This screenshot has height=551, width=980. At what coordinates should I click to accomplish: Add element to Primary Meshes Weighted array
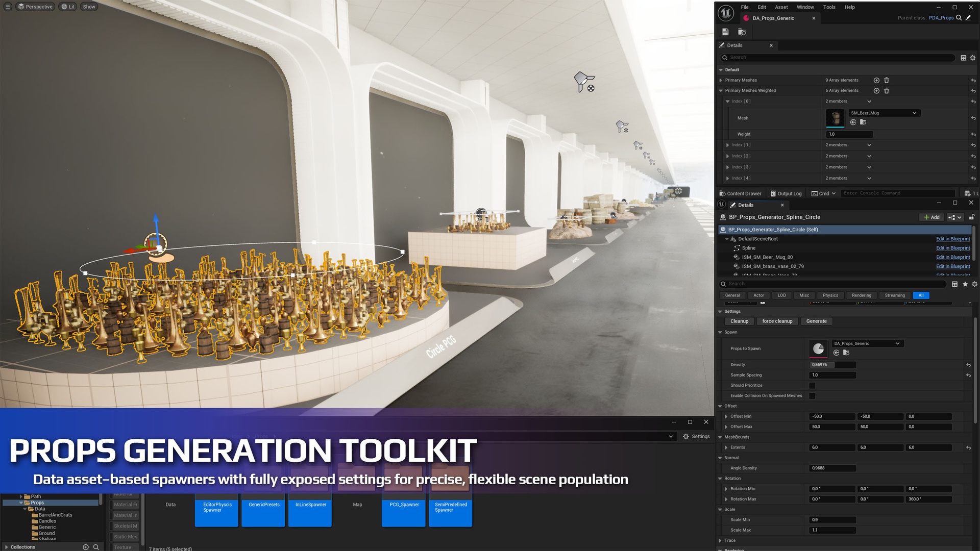[x=876, y=91]
